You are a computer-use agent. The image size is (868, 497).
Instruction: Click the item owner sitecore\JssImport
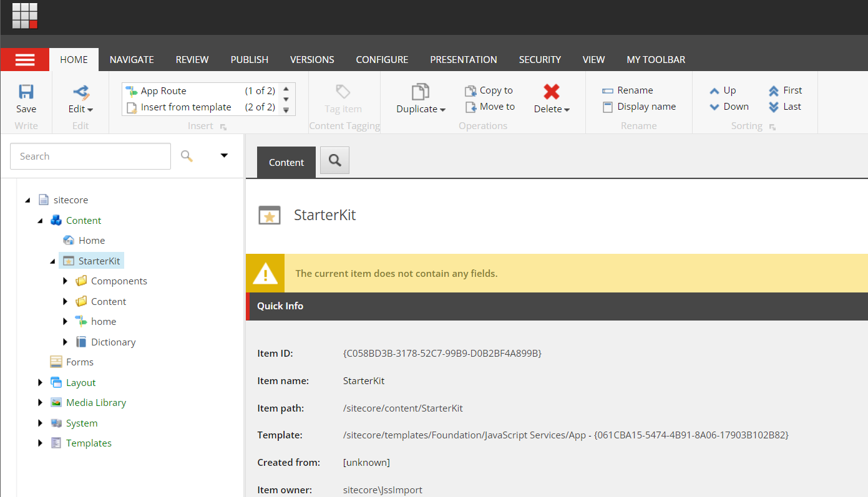(x=383, y=490)
